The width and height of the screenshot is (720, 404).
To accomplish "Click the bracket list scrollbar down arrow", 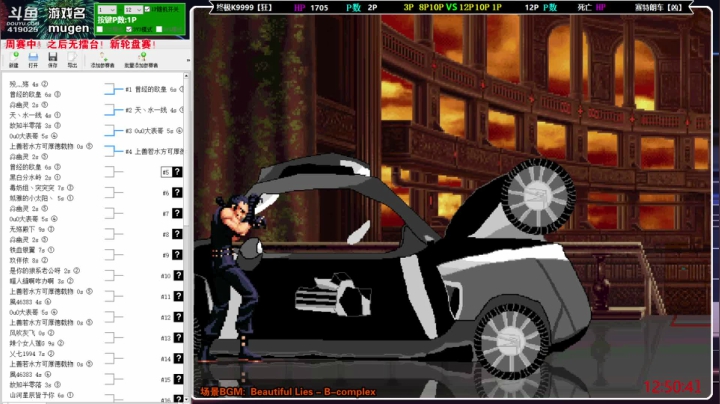I will tap(186, 399).
